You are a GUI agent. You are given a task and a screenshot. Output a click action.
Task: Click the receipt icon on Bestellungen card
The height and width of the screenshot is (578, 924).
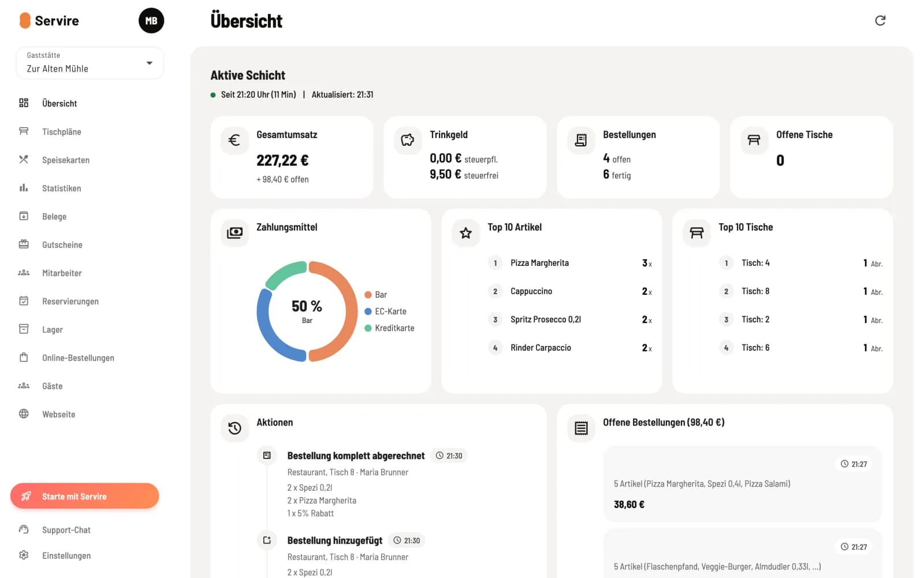click(x=581, y=140)
